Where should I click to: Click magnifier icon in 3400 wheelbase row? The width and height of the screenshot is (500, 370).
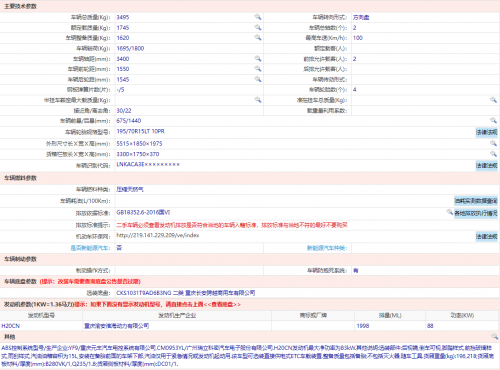point(258,58)
